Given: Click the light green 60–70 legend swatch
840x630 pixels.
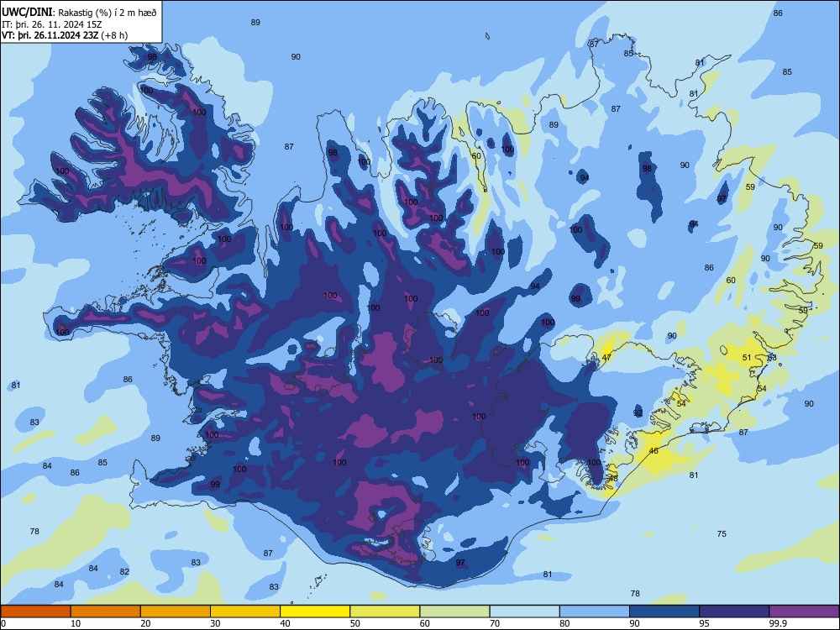Looking at the screenshot, I should (454, 612).
